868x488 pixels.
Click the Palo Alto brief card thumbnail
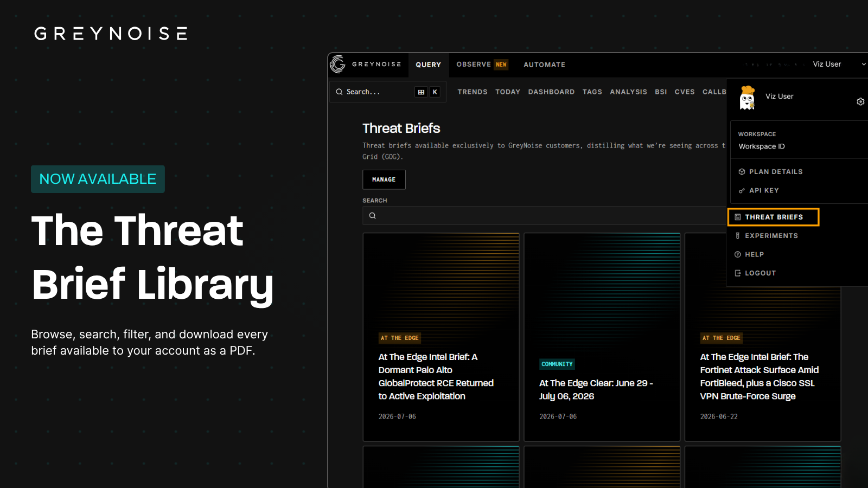coord(441,282)
